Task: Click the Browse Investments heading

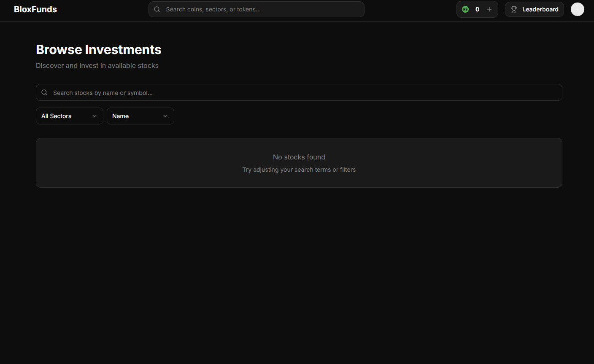Action: pyautogui.click(x=99, y=49)
